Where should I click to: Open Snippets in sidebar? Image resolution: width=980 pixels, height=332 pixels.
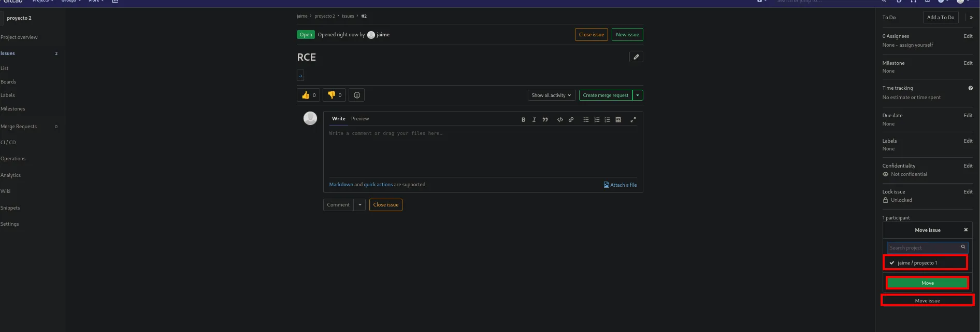[10, 208]
